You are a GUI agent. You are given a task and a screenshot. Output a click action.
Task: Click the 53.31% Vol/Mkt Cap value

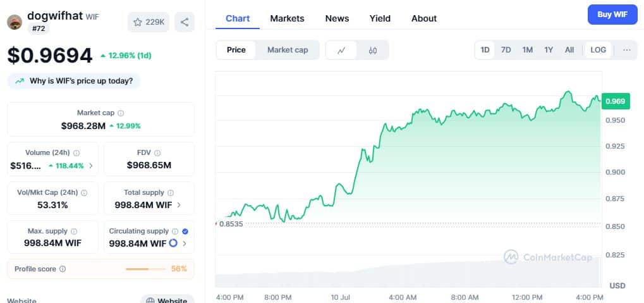click(52, 205)
